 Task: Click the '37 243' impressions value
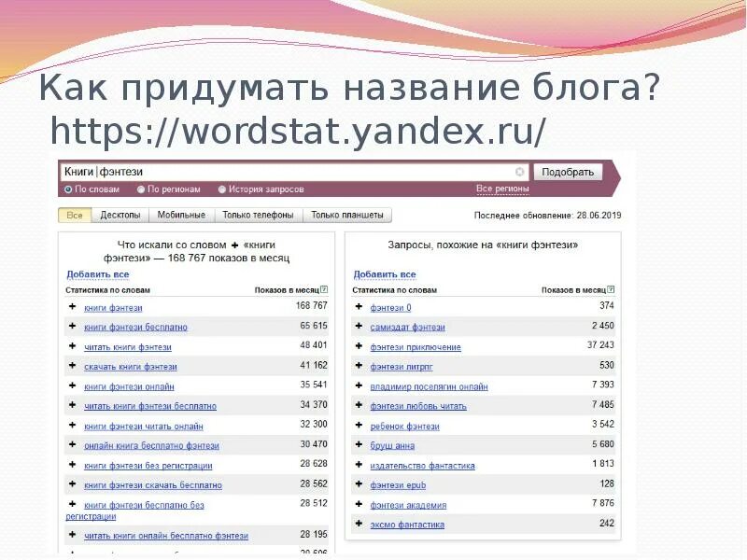(600, 345)
